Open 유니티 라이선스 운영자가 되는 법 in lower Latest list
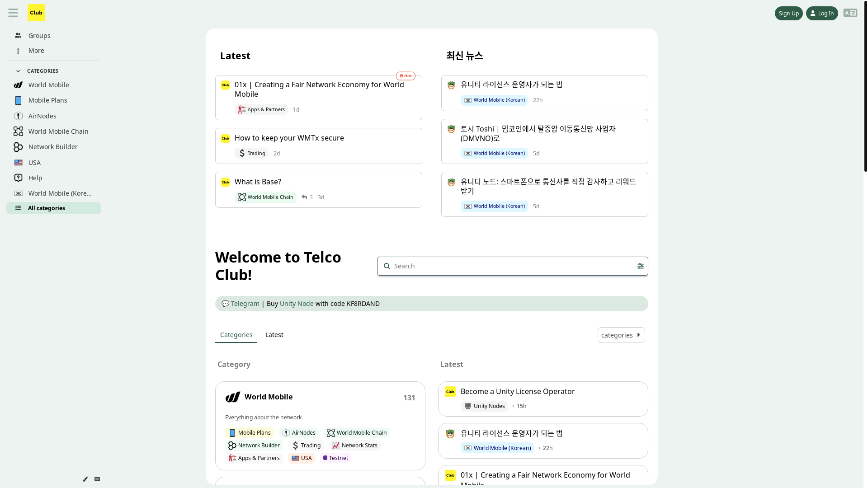868x488 pixels. pos(512,433)
